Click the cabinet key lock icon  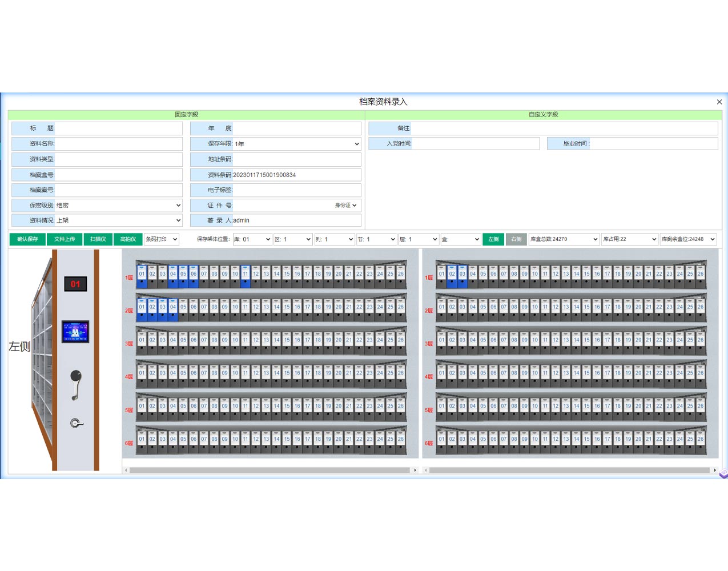pyautogui.click(x=76, y=423)
